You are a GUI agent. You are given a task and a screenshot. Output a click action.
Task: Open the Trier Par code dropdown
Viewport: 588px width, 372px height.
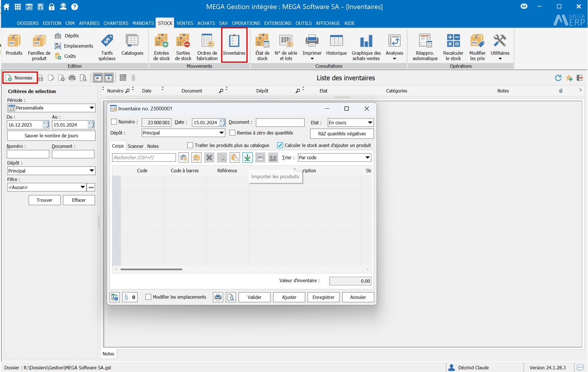pyautogui.click(x=367, y=158)
